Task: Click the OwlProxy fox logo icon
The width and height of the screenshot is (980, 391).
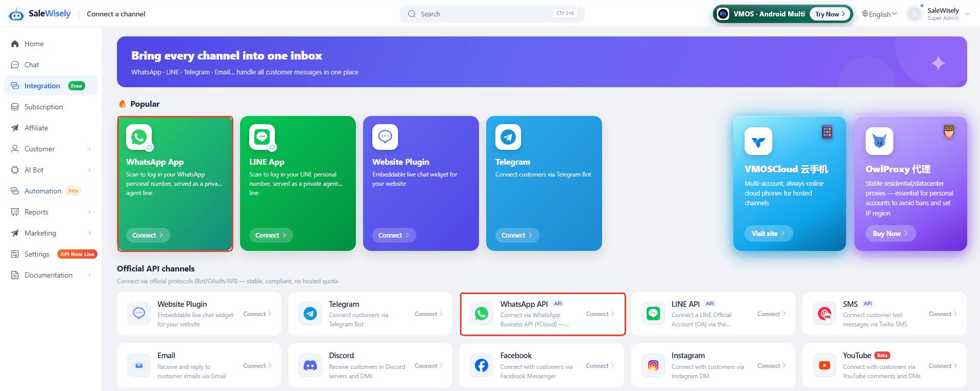Action: (x=879, y=141)
